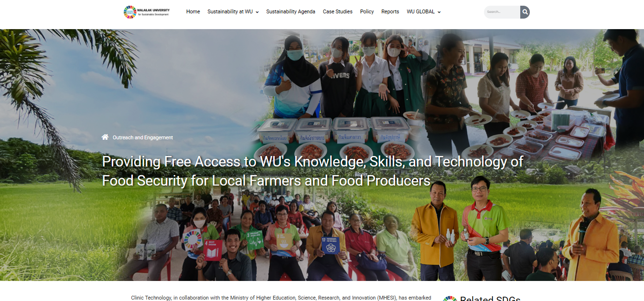Open the Reports page

[x=390, y=12]
